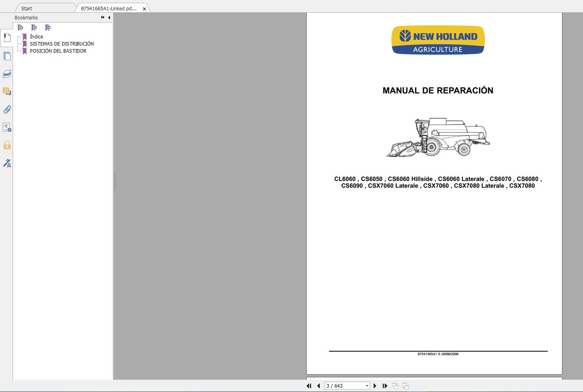Go to the first page
Screen dimensions: 583x392
coord(309,386)
